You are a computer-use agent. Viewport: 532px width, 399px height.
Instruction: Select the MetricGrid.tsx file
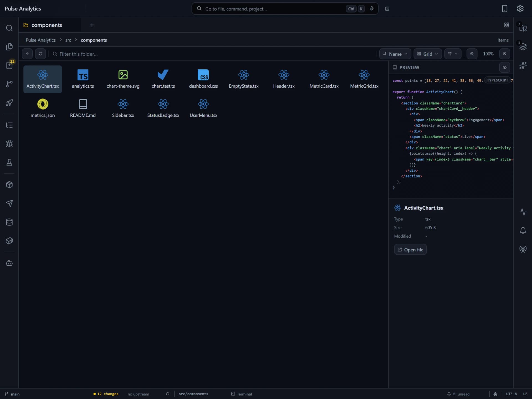pos(364,79)
